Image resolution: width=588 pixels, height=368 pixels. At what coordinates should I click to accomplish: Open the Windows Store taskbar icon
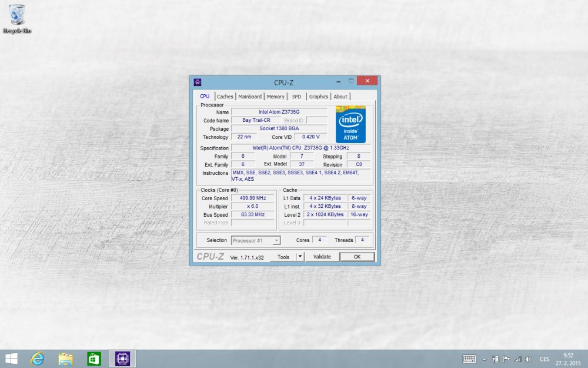point(93,359)
